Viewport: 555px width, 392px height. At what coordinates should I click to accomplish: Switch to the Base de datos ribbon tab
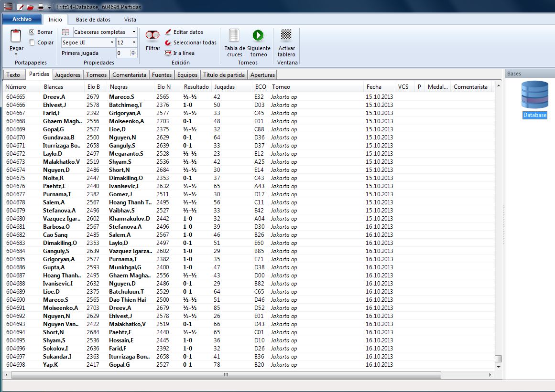(x=93, y=20)
